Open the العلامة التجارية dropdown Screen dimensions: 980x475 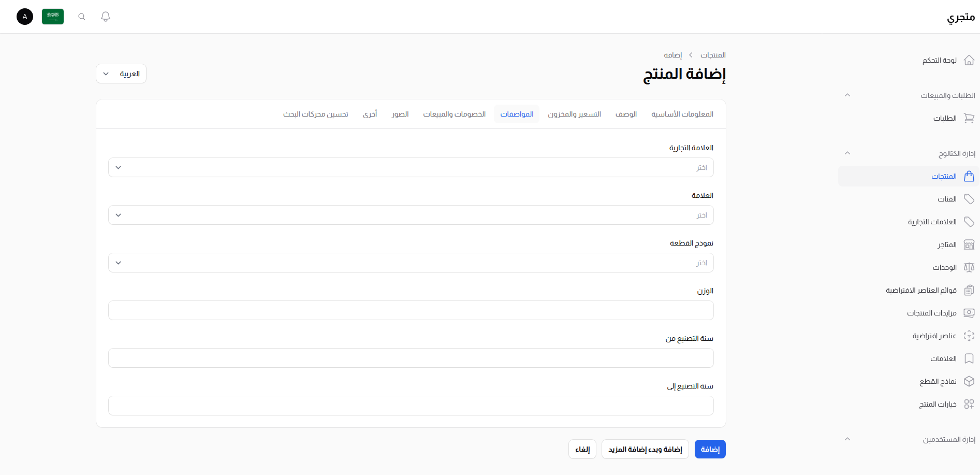[x=411, y=167]
